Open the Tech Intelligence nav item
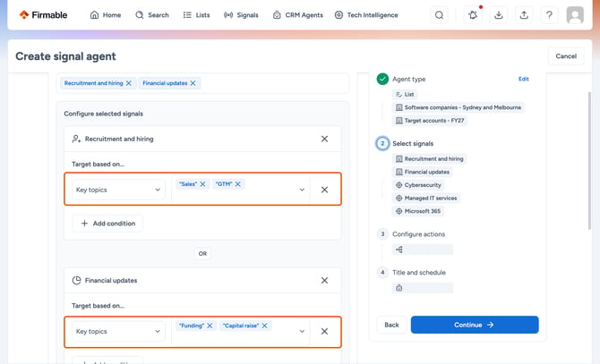600x364 pixels. coord(366,15)
